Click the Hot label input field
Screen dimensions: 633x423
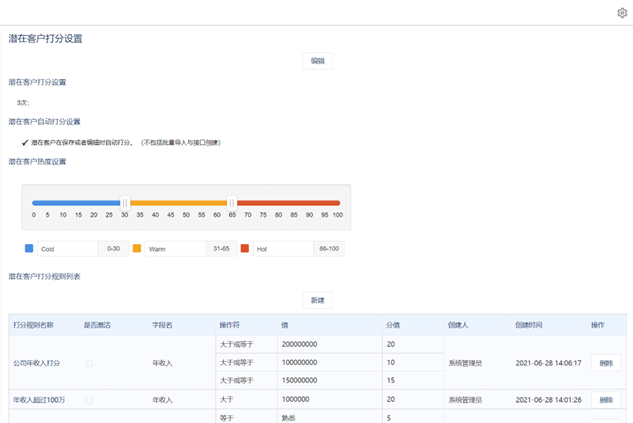(x=282, y=249)
